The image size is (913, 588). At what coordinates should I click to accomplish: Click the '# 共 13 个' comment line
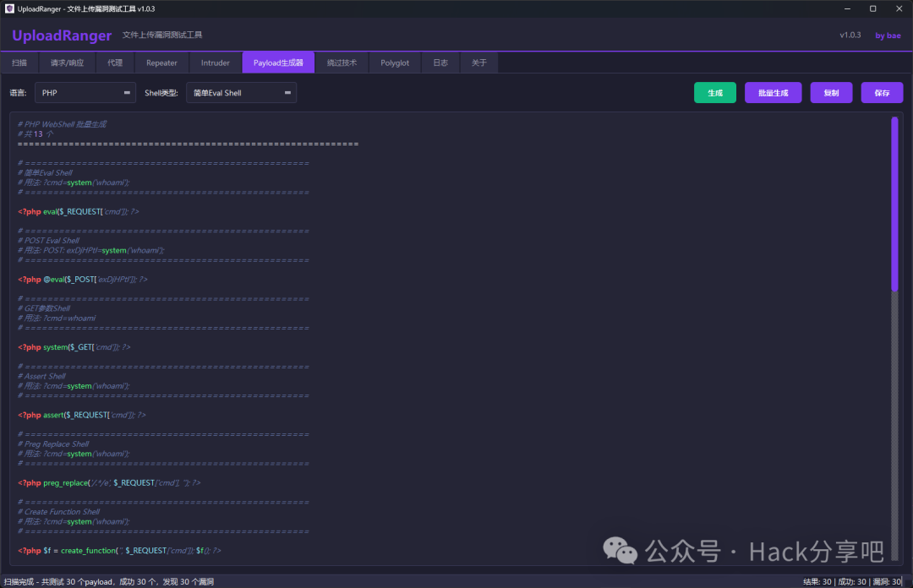click(36, 133)
